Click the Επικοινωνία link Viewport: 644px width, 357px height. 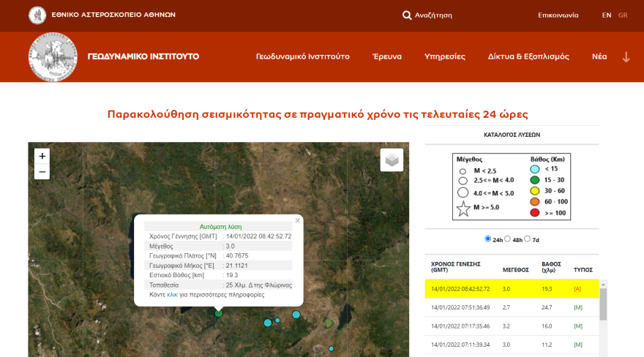tap(558, 15)
